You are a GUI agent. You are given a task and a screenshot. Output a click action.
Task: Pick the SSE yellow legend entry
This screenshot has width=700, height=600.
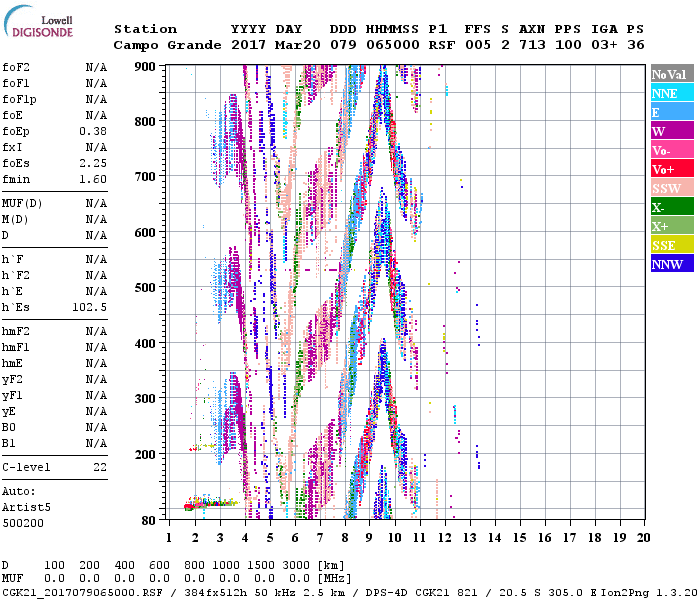click(671, 245)
